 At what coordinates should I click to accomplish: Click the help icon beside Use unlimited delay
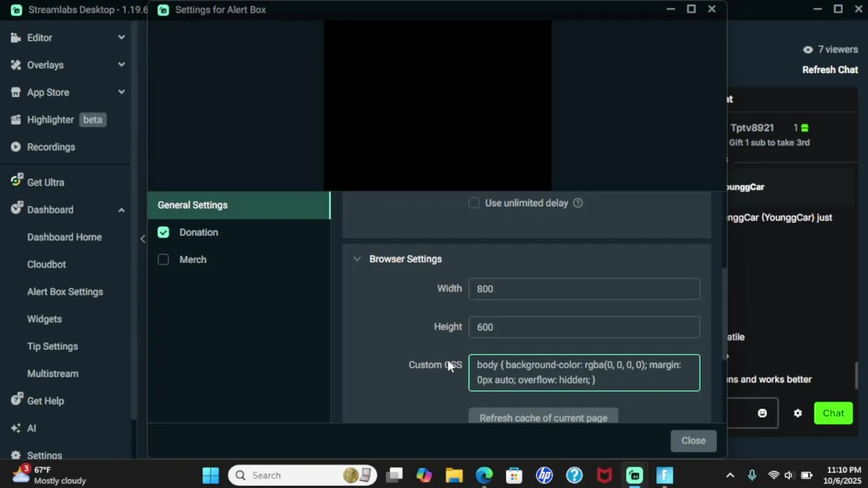click(578, 203)
